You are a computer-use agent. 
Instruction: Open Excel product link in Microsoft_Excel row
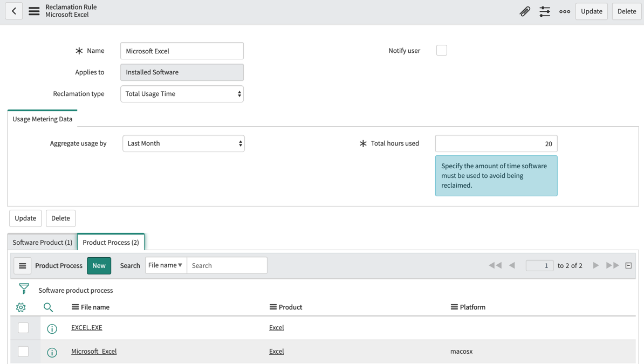276,352
